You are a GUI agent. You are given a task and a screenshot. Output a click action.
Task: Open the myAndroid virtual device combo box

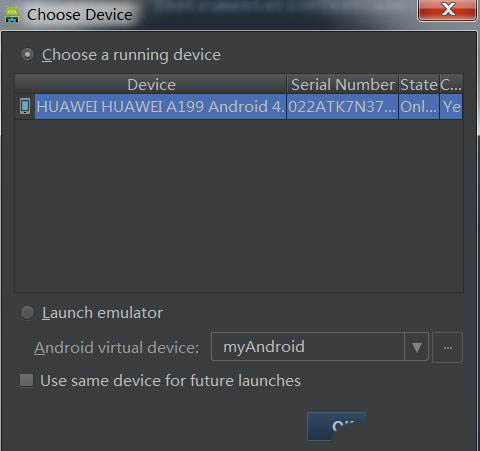coord(320,347)
